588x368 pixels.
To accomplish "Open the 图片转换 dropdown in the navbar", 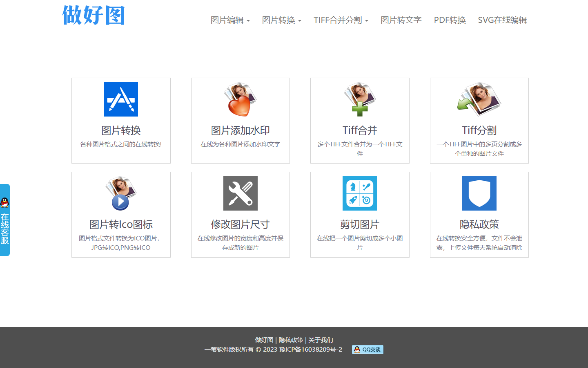I will (x=281, y=20).
